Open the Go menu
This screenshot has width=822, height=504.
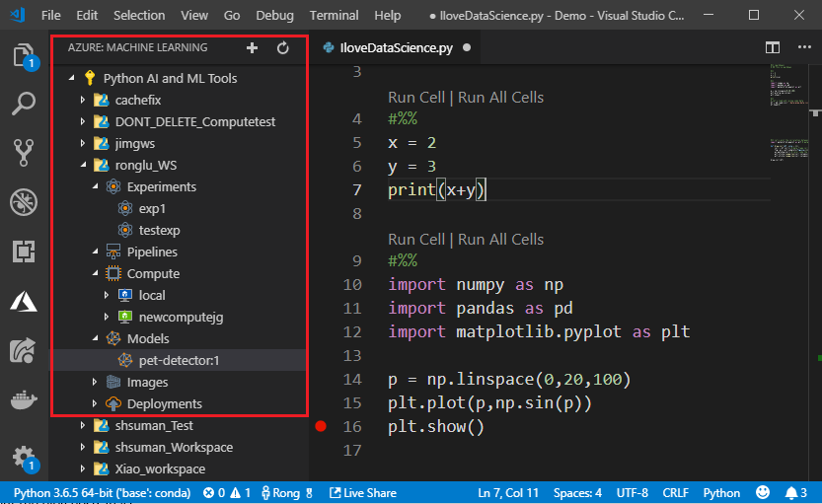[232, 15]
